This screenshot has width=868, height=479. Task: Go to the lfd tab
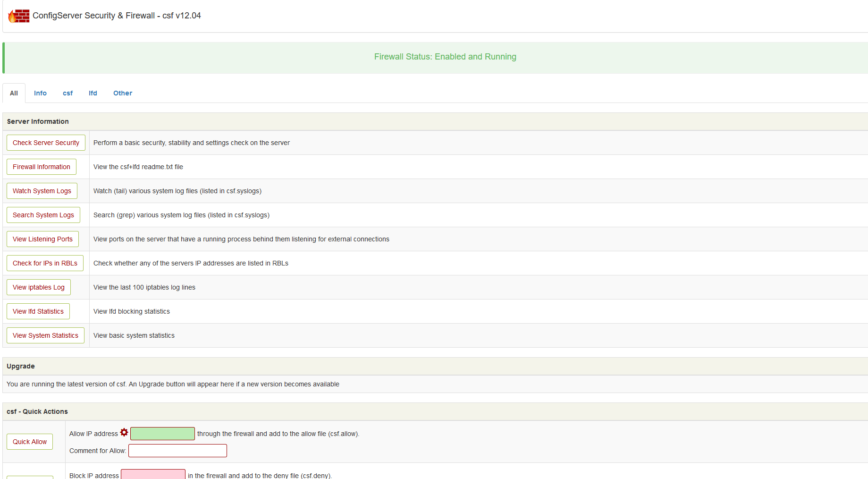click(x=93, y=93)
